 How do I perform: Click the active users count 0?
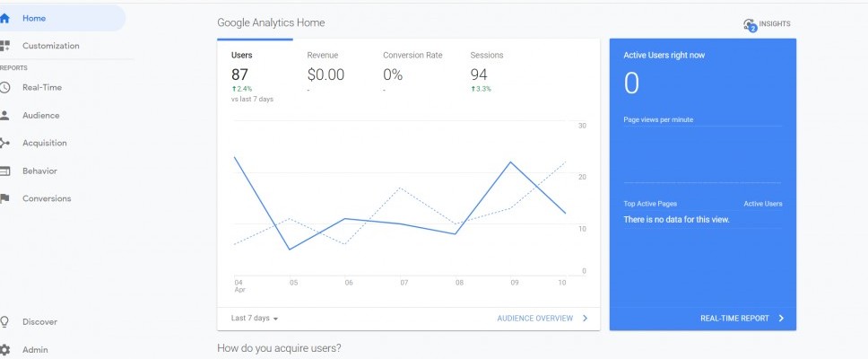coord(631,83)
